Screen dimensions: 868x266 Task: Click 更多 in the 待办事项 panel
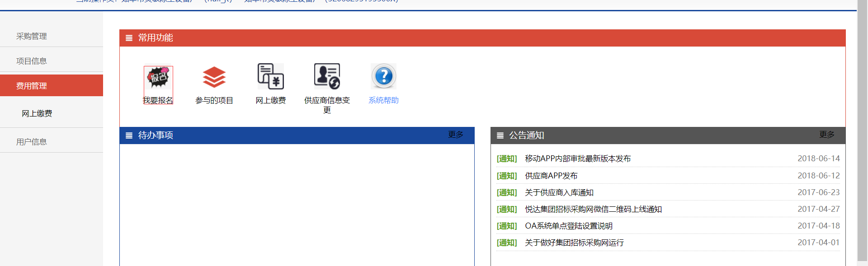coord(455,135)
